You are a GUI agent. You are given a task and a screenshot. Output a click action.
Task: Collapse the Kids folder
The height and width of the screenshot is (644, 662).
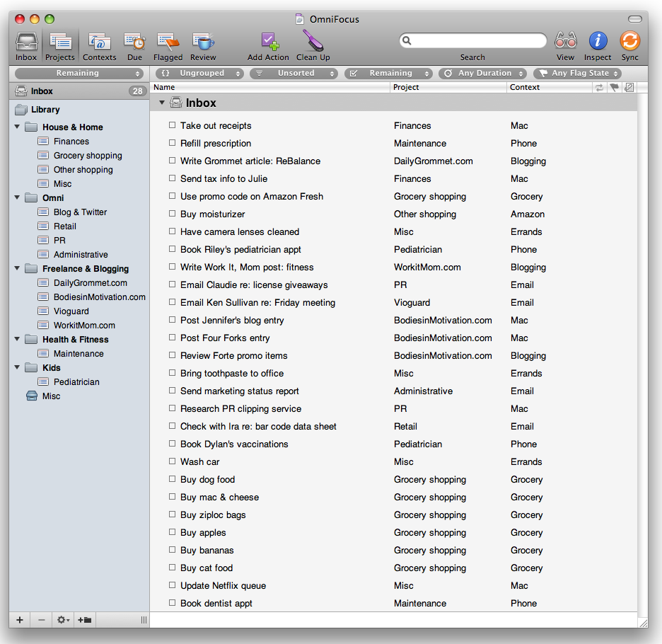pyautogui.click(x=17, y=367)
